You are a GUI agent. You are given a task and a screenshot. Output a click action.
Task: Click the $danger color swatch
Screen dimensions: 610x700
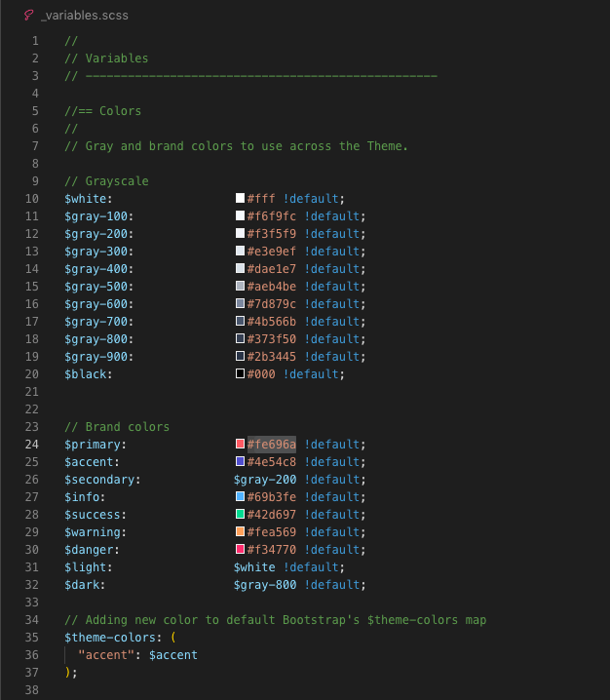(x=240, y=550)
